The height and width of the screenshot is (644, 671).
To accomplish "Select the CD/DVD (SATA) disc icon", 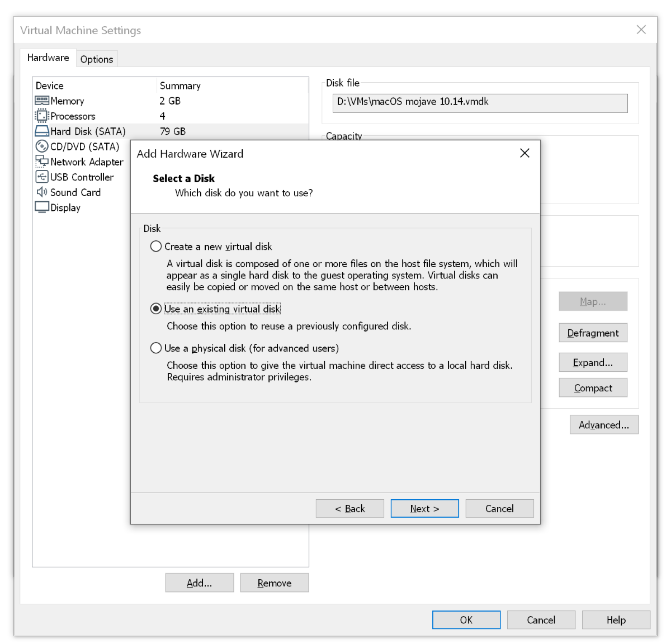I will point(42,146).
